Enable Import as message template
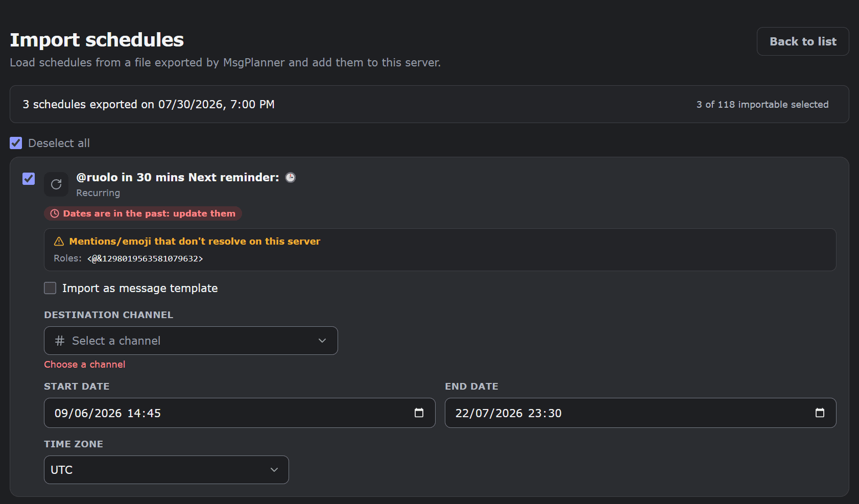Image resolution: width=859 pixels, height=504 pixels. pos(50,288)
